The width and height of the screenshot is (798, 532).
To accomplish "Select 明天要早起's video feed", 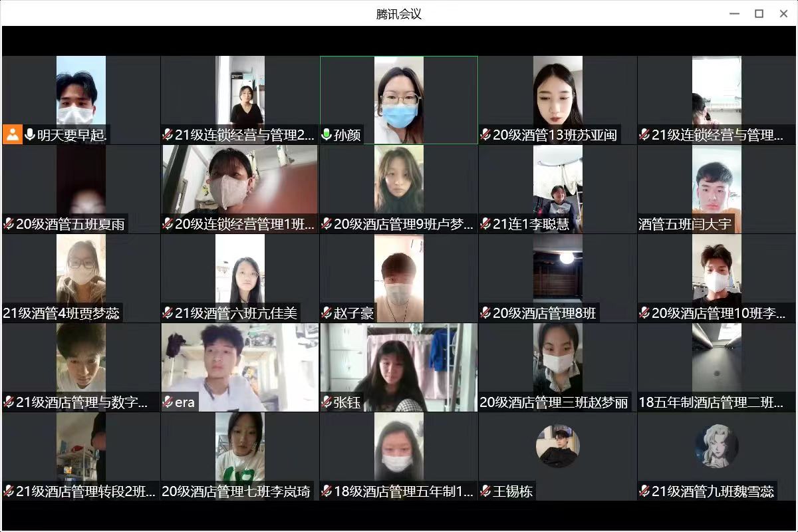I will (x=81, y=100).
